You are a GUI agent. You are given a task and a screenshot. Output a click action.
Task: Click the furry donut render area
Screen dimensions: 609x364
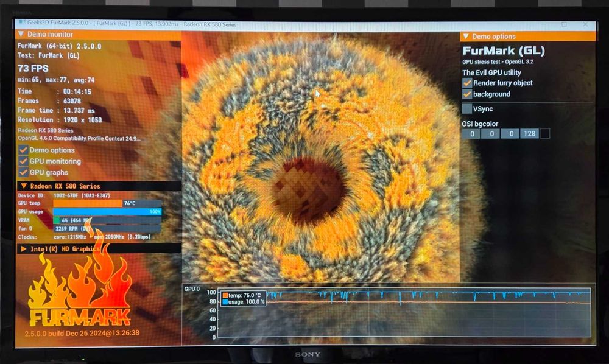pyautogui.click(x=320, y=157)
